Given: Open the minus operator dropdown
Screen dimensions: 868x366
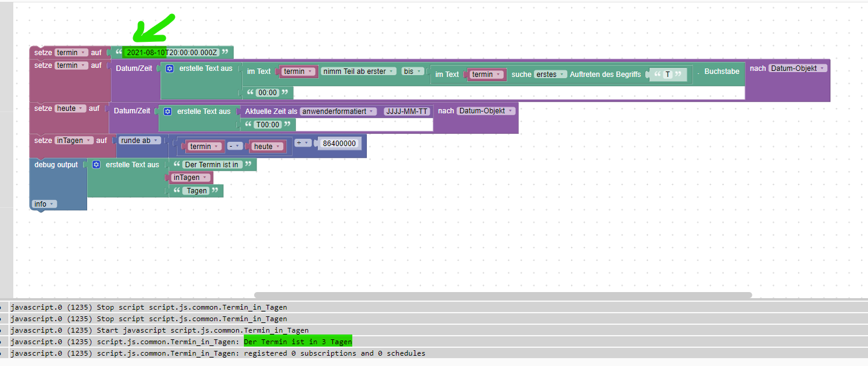Looking at the screenshot, I should [x=234, y=147].
